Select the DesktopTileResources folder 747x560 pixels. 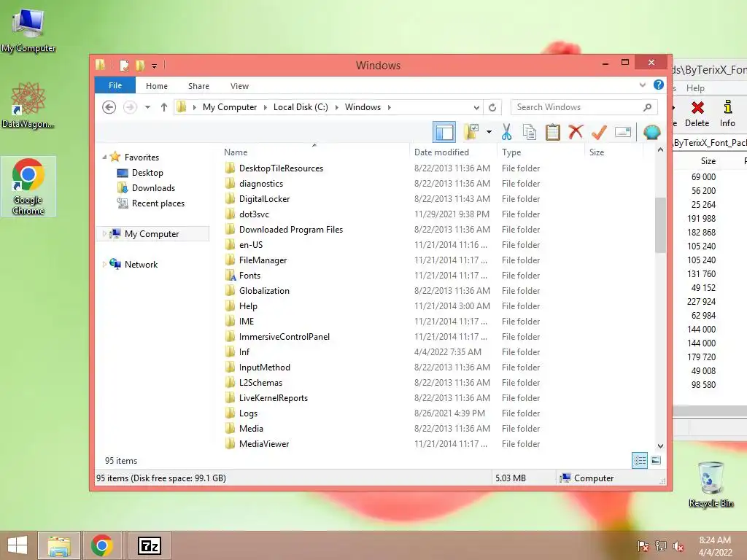pyautogui.click(x=281, y=168)
